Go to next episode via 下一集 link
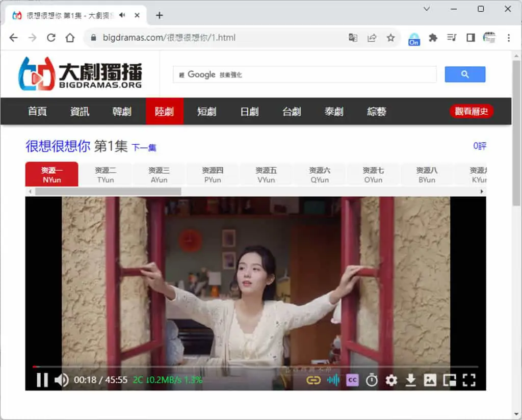 144,147
